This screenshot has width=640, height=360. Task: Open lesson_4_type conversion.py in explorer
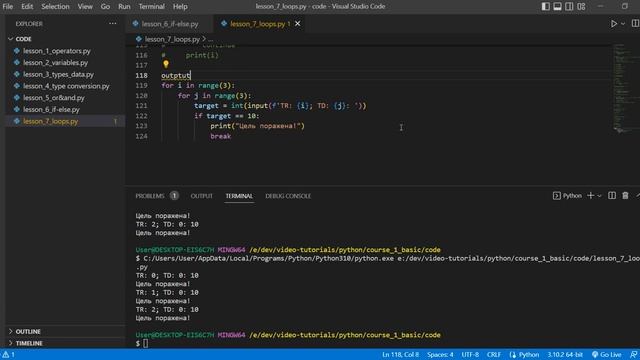[66, 86]
